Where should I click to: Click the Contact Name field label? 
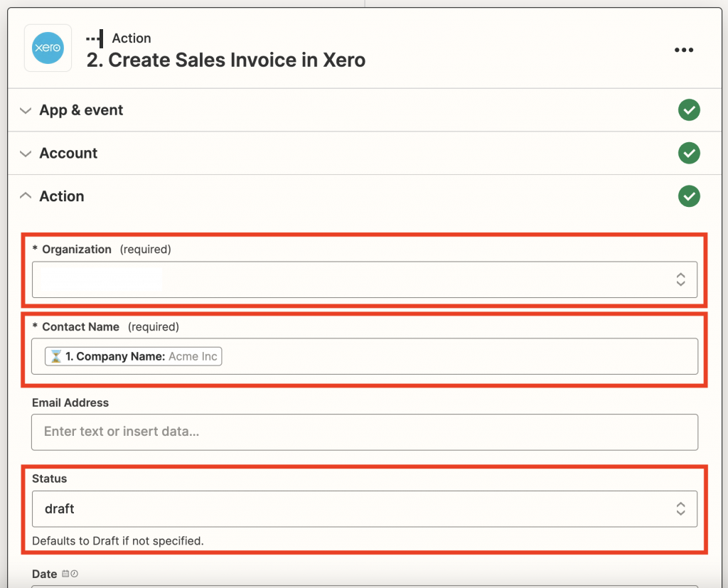(x=81, y=327)
